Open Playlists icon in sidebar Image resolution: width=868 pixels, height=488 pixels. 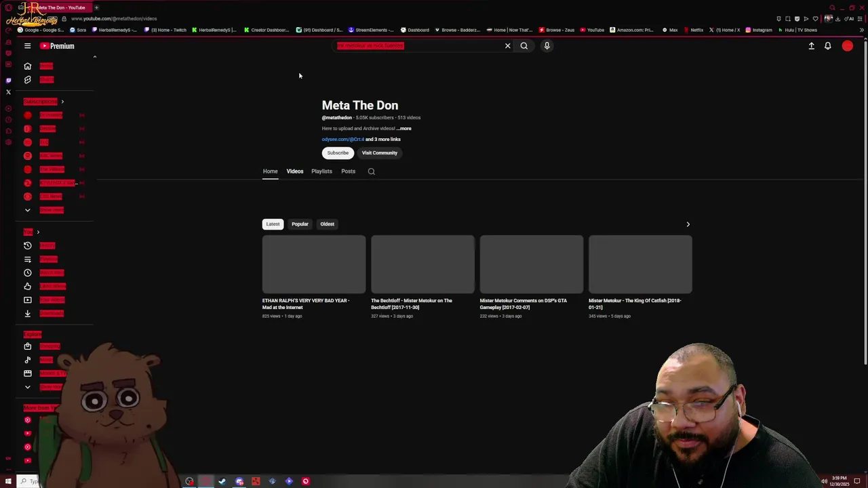pos(28,259)
